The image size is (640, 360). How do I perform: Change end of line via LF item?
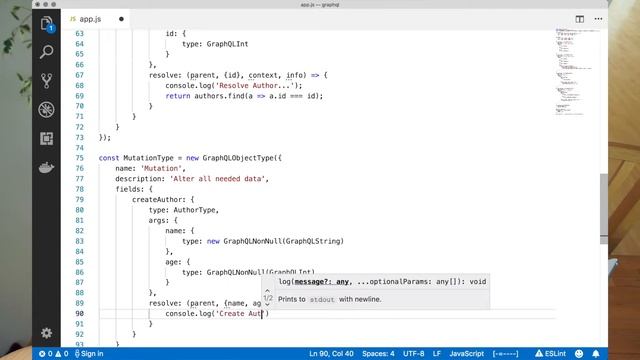click(437, 353)
